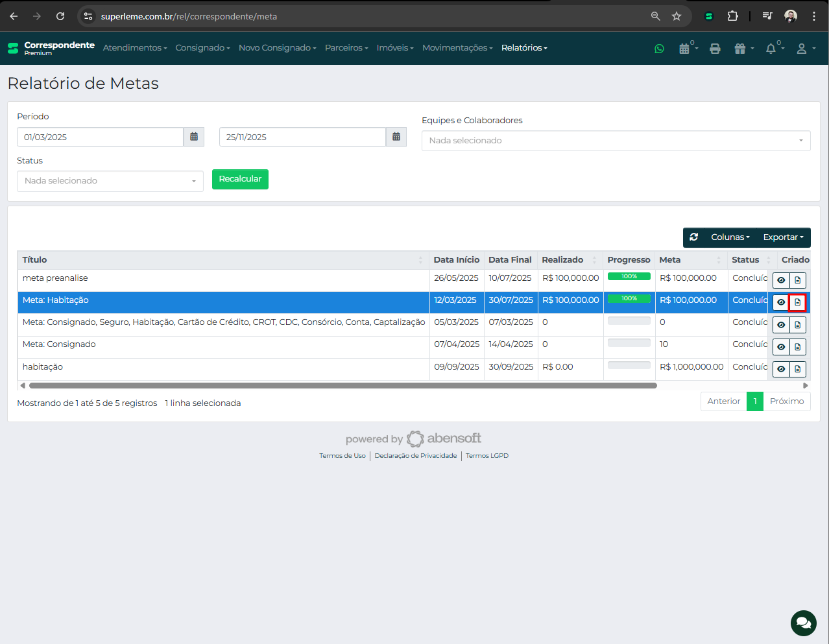Open Declaração de Privacidade link

tap(415, 456)
